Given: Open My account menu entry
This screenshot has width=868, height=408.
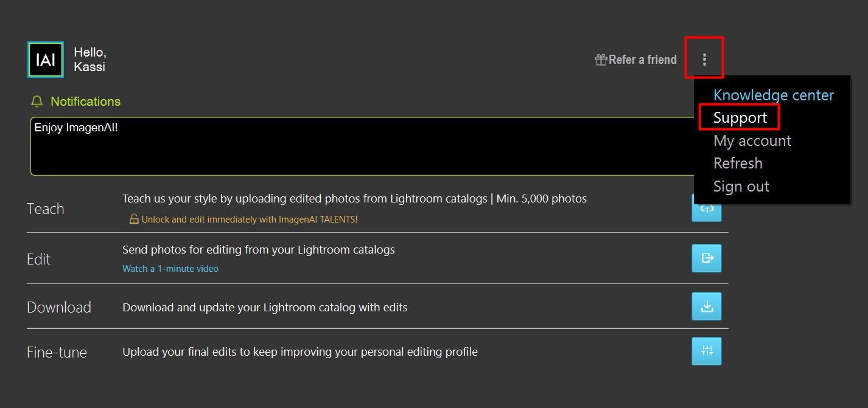Looking at the screenshot, I should (752, 141).
